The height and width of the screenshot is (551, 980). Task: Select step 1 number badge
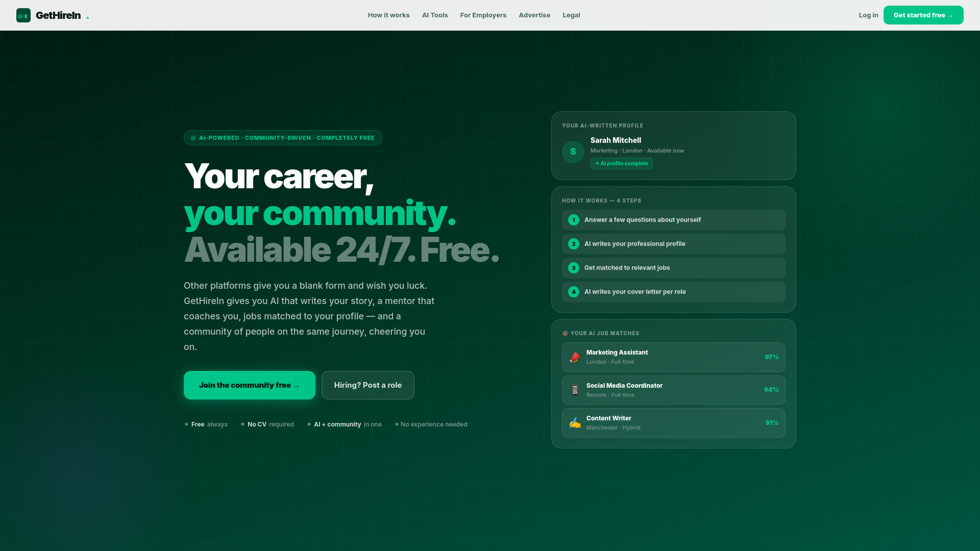tap(574, 220)
